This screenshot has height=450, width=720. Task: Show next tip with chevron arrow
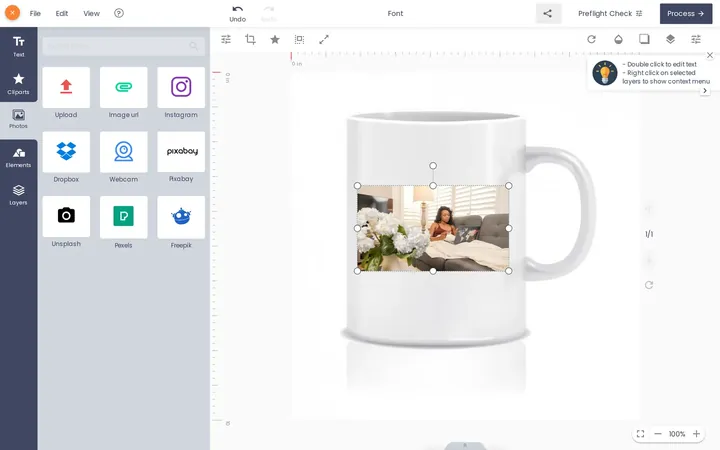coord(705,90)
